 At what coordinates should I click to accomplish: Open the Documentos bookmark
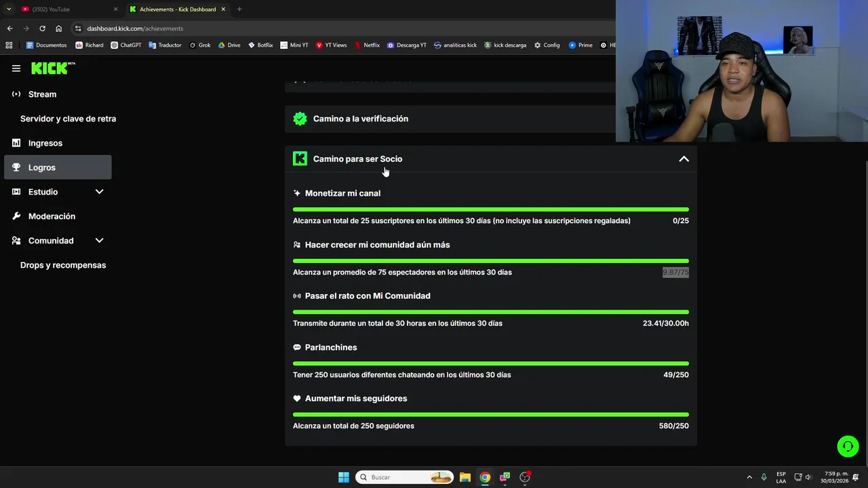pyautogui.click(x=46, y=45)
